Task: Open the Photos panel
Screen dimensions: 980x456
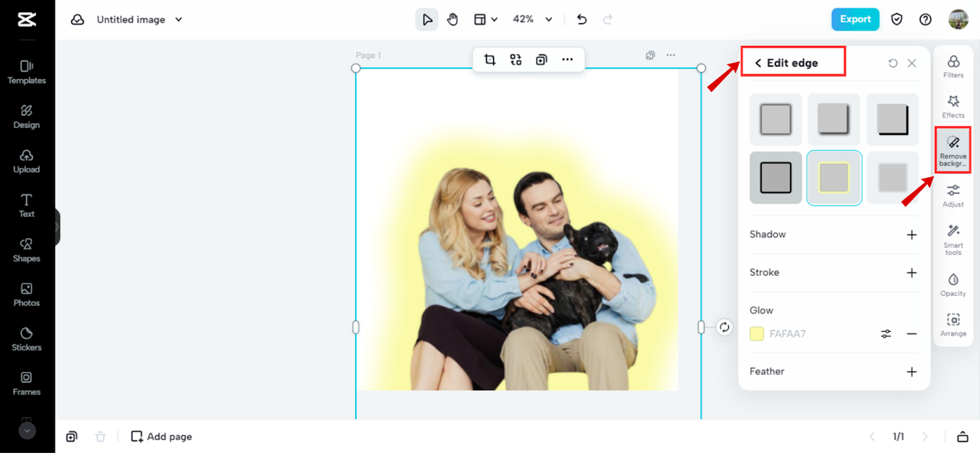Action: click(27, 294)
